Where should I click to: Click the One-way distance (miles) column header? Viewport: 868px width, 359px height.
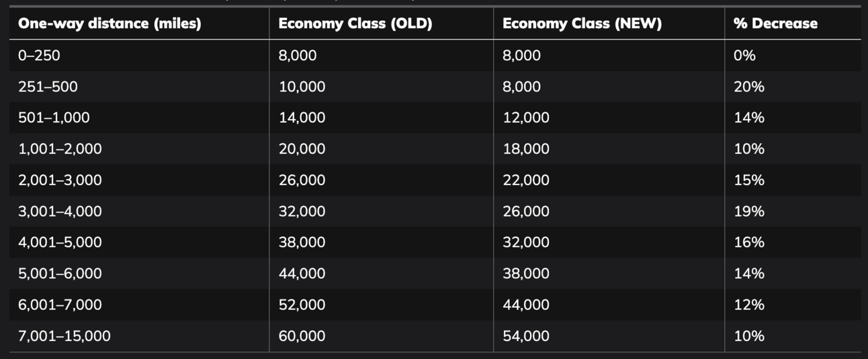[110, 23]
